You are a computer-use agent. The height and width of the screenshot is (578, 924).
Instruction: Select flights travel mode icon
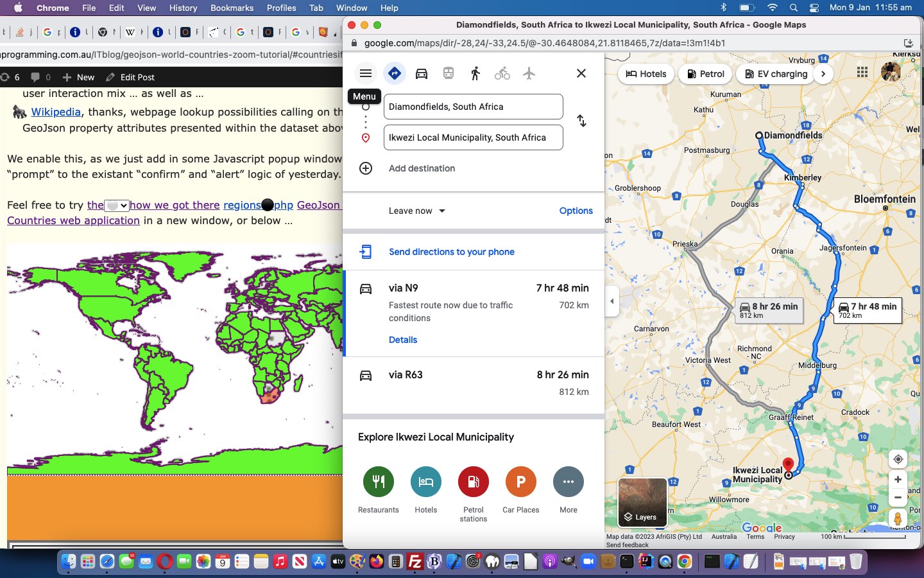coord(529,73)
